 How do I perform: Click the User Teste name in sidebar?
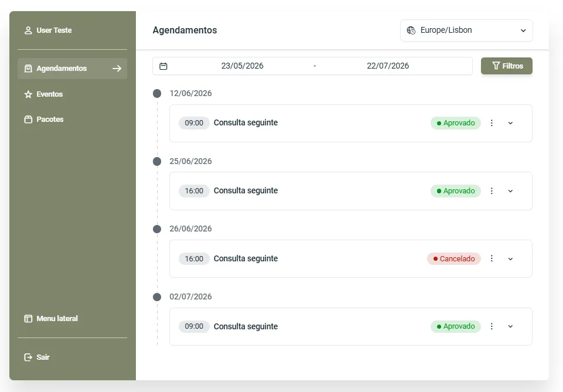(54, 30)
